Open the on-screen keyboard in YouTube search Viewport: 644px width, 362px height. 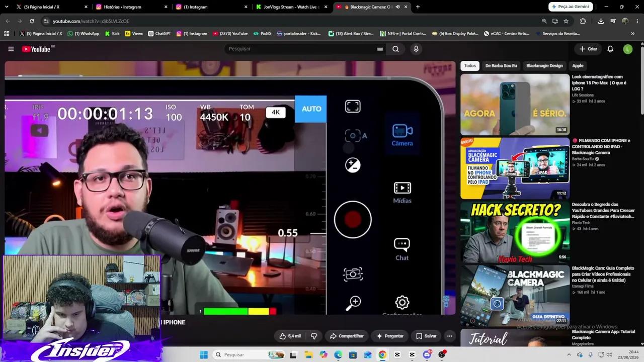[380, 49]
